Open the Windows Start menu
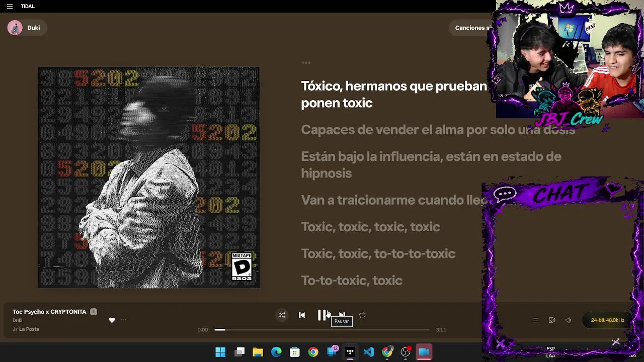This screenshot has width=644, height=362. coord(220,352)
